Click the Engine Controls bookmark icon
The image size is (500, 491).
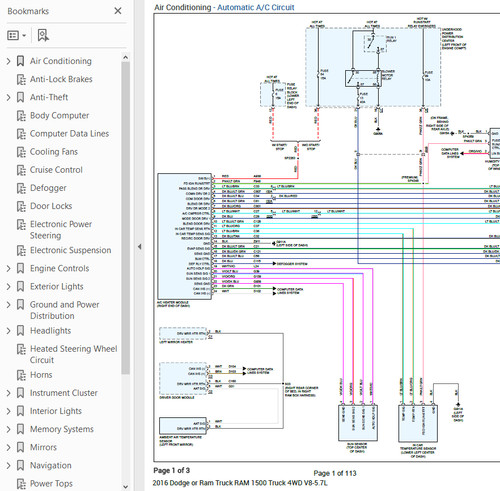(x=21, y=268)
